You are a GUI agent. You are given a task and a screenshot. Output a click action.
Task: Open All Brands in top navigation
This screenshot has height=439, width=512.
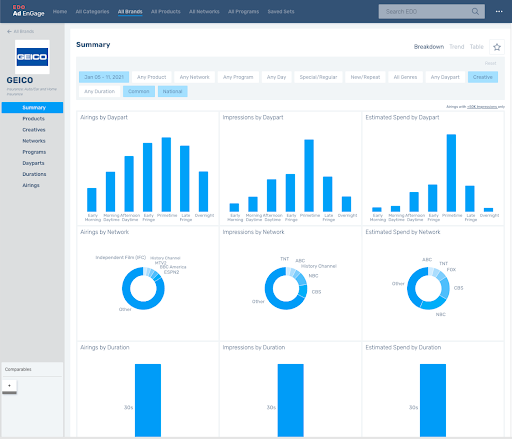pos(130,12)
